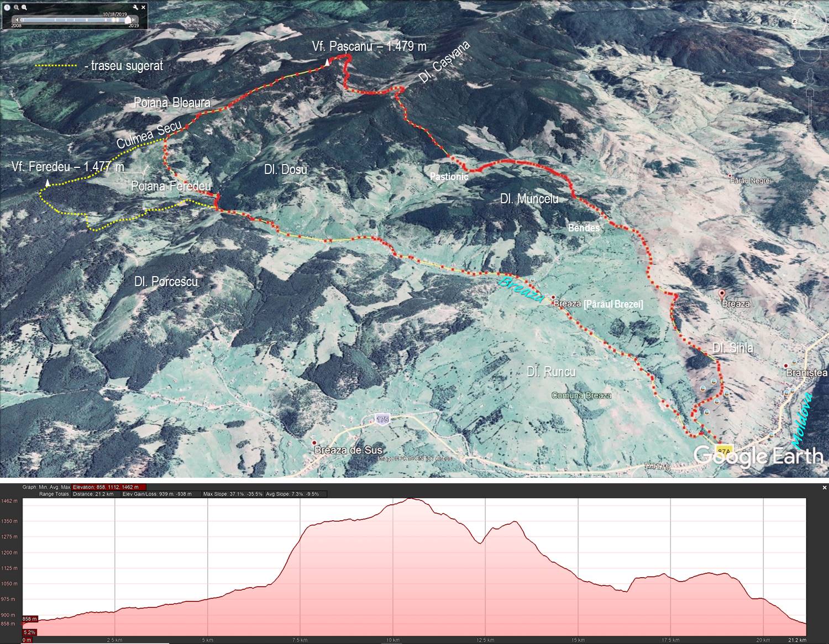This screenshot has width=829, height=644.
Task: Click the compass north 'N' marker
Action: click(794, 20)
